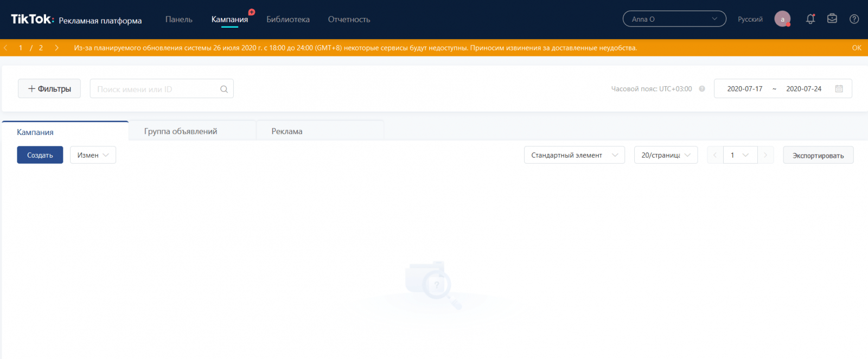Click the search magnifier icon
Viewport: 868px width, 359px height.
224,89
